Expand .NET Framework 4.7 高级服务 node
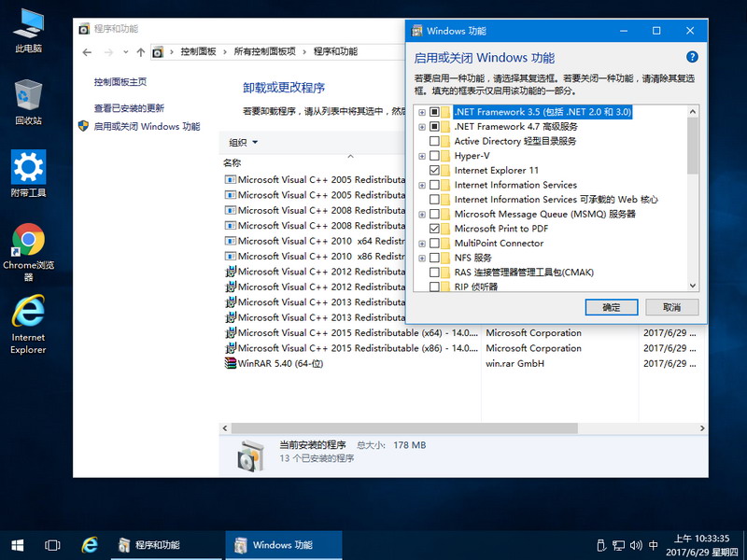The image size is (747, 560). click(x=422, y=127)
